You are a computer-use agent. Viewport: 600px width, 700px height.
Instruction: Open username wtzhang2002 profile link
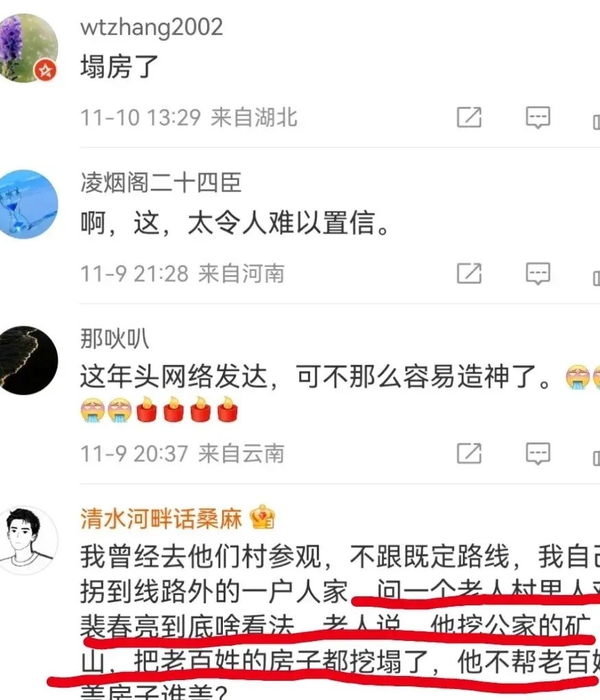tap(152, 27)
